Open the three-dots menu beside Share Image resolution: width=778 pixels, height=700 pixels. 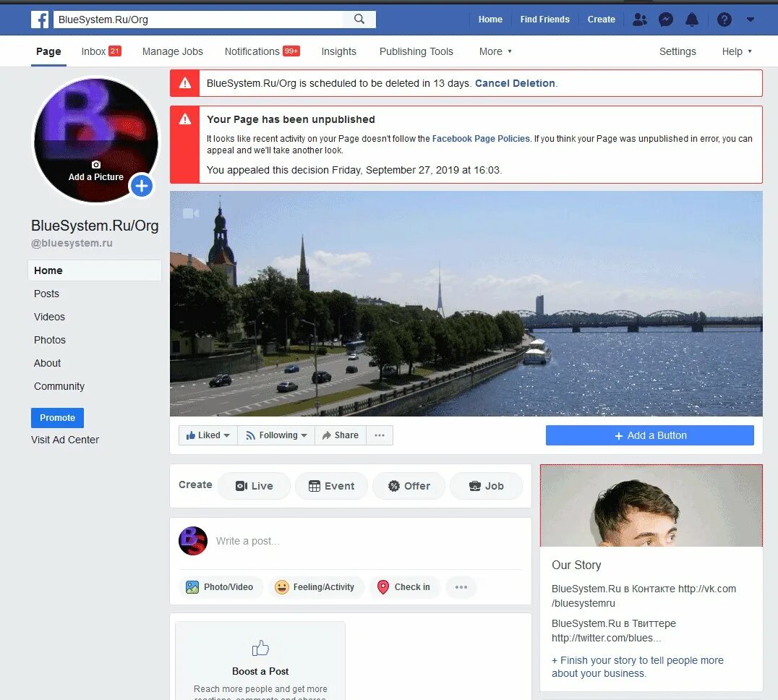pyautogui.click(x=380, y=435)
